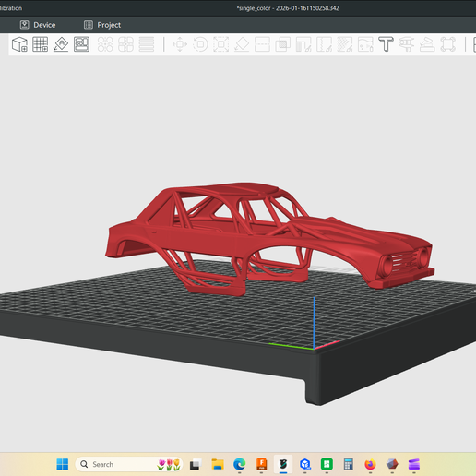Image resolution: width=476 pixels, height=476 pixels.
Task: Switch to the Device tab
Action: pyautogui.click(x=38, y=25)
